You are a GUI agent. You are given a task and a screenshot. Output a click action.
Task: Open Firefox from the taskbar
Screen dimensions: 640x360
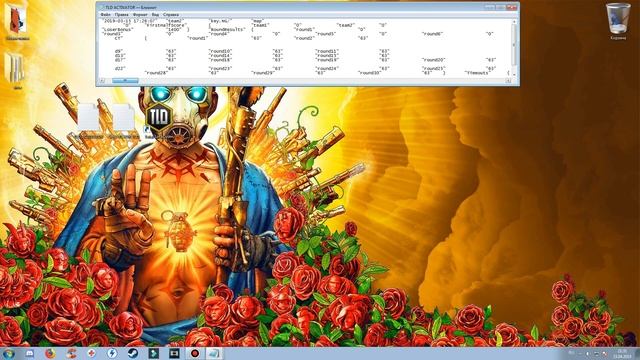50,353
